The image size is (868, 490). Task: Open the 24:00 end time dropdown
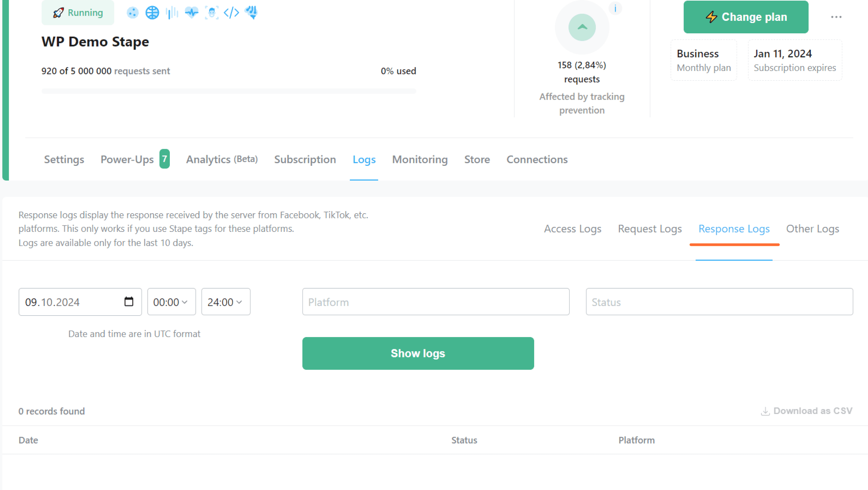point(226,302)
